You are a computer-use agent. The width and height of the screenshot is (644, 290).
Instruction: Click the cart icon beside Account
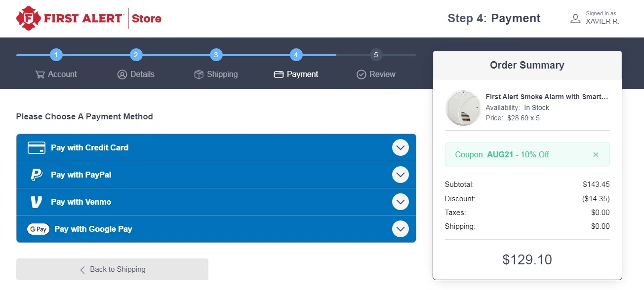point(40,74)
